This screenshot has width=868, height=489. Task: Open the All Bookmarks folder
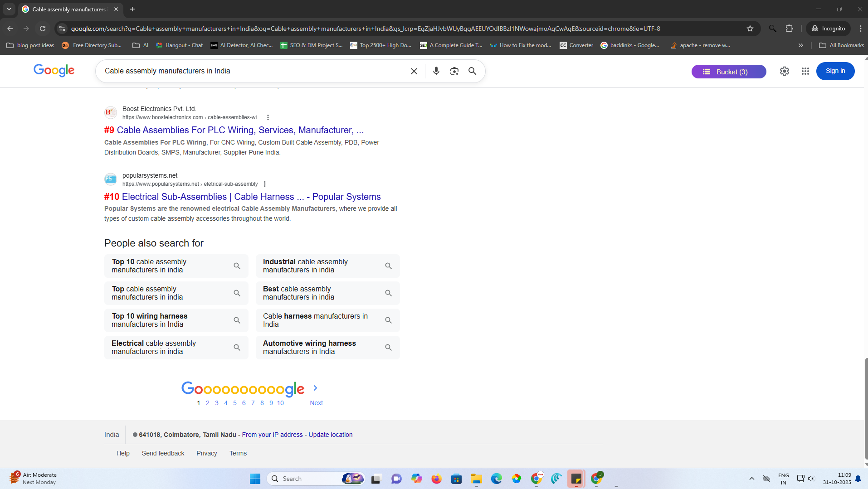[841, 45]
